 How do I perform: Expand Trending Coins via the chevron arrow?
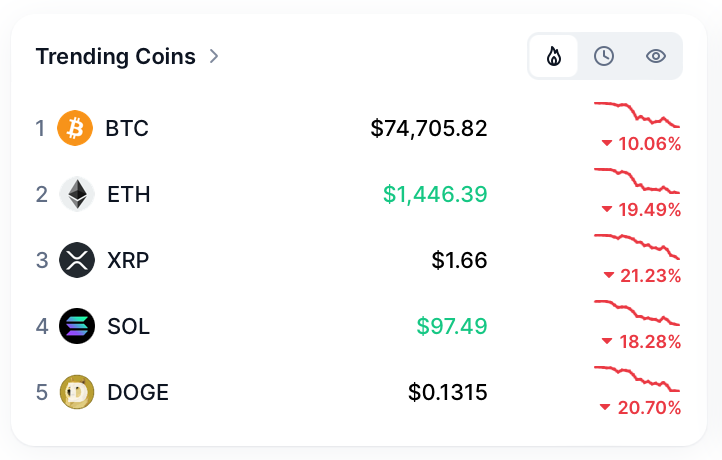coord(213,56)
